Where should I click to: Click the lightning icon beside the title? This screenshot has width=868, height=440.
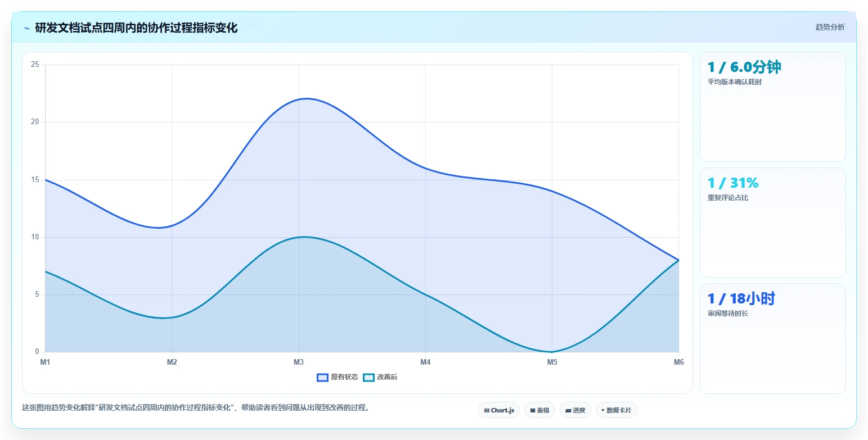pyautogui.click(x=26, y=28)
